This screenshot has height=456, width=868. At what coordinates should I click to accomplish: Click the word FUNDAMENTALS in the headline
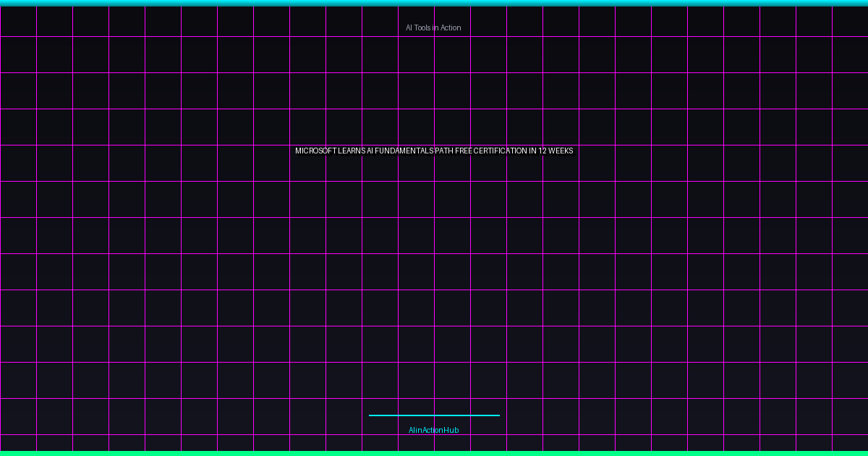[x=404, y=151]
